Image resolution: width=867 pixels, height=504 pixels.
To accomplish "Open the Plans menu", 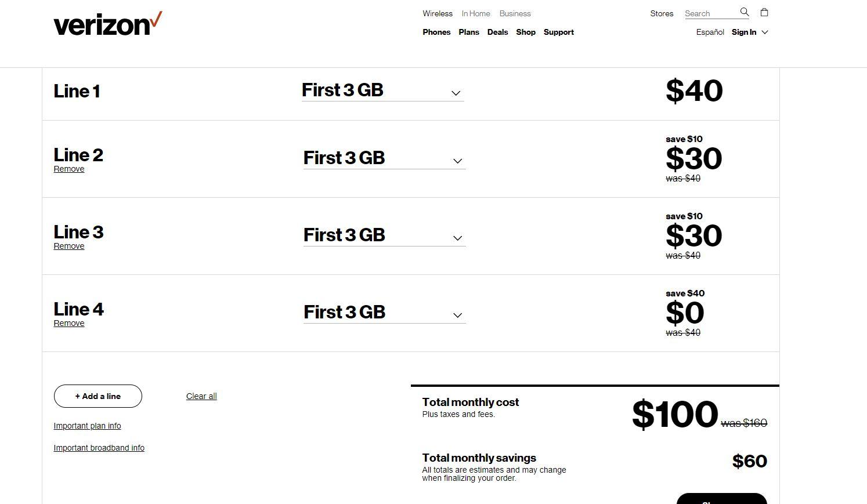I will click(x=469, y=32).
